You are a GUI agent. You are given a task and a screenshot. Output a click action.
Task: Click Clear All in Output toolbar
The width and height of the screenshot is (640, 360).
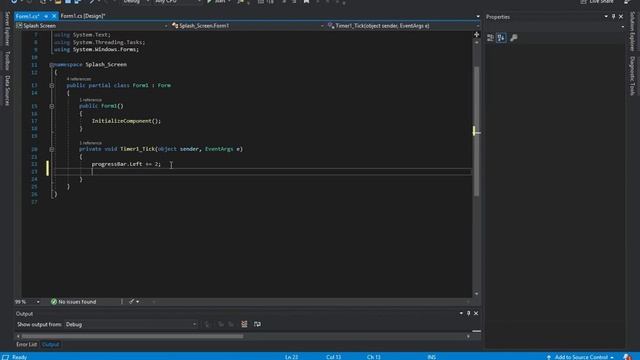coord(244,324)
